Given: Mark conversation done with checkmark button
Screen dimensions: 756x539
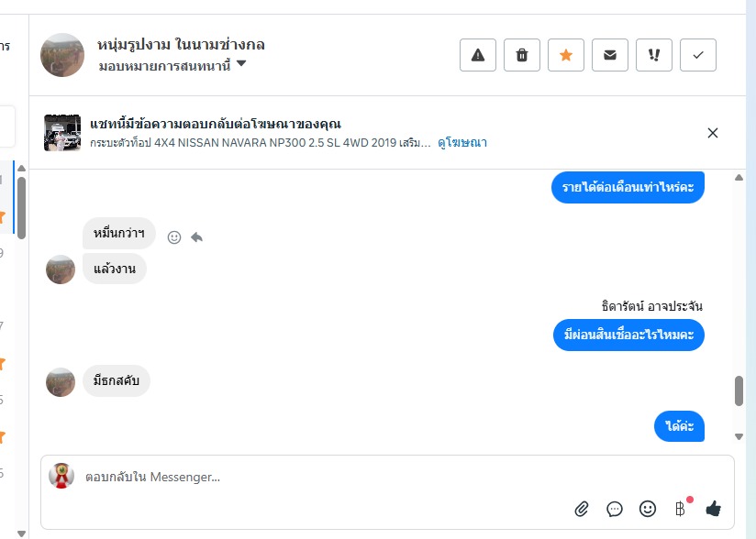Looking at the screenshot, I should coord(698,55).
